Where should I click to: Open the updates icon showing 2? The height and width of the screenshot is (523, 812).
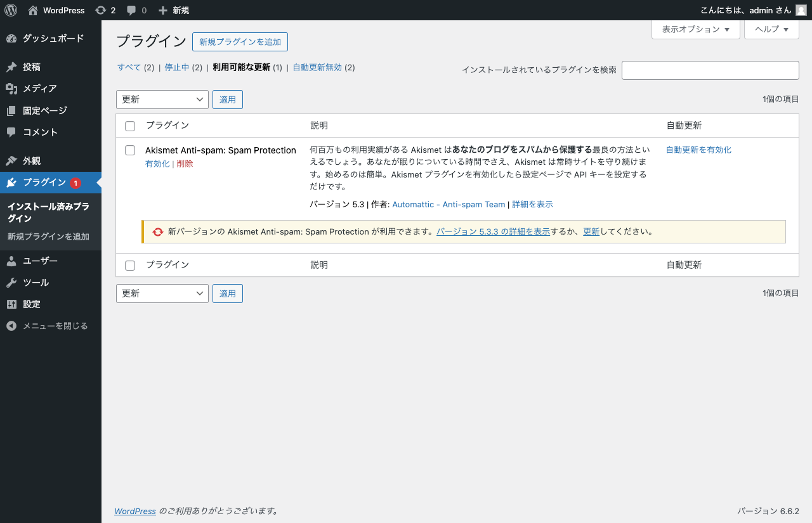coord(100,10)
